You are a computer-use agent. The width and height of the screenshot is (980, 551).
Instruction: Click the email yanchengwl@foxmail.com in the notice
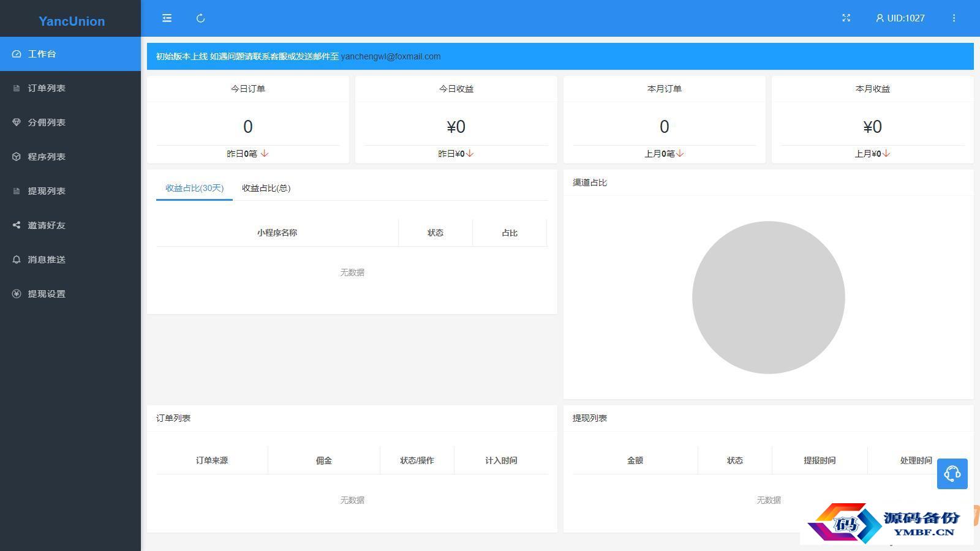[391, 56]
